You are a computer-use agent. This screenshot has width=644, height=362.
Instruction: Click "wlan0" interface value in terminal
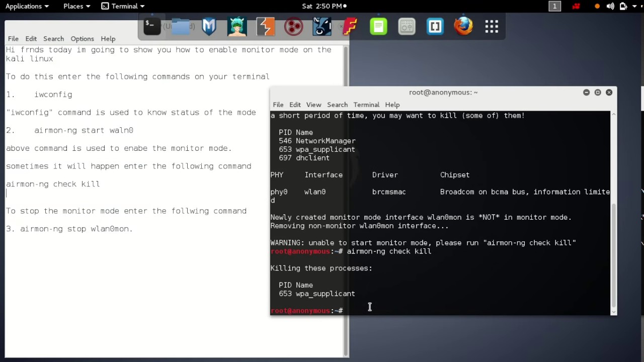tap(315, 192)
